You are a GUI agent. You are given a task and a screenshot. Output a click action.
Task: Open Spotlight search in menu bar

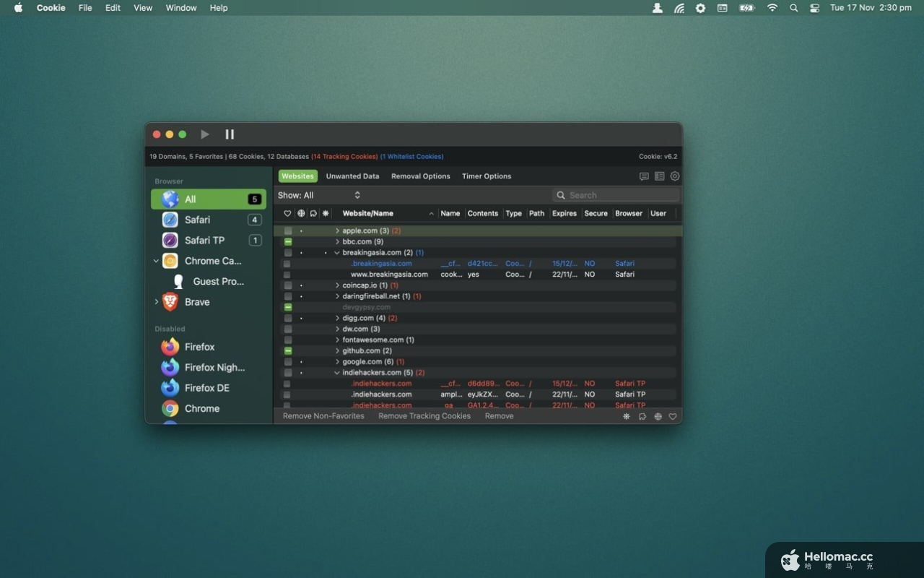click(x=794, y=8)
